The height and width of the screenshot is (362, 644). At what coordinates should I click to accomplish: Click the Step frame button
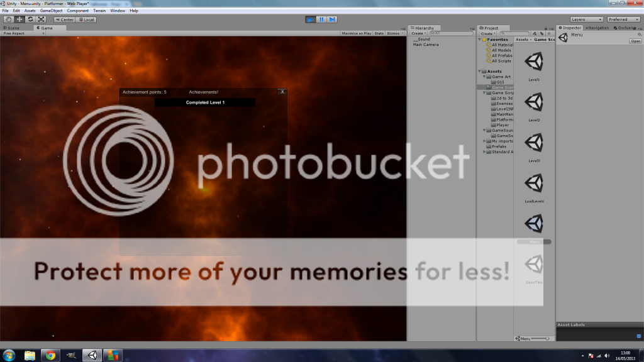332,19
